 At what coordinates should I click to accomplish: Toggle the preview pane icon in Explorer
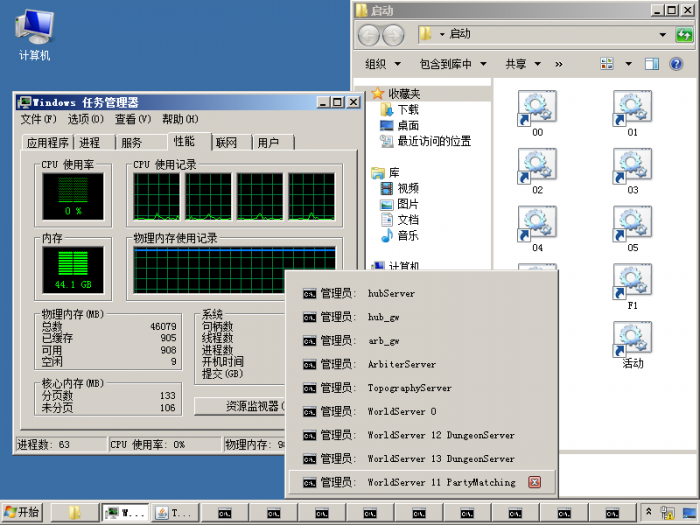(x=652, y=64)
